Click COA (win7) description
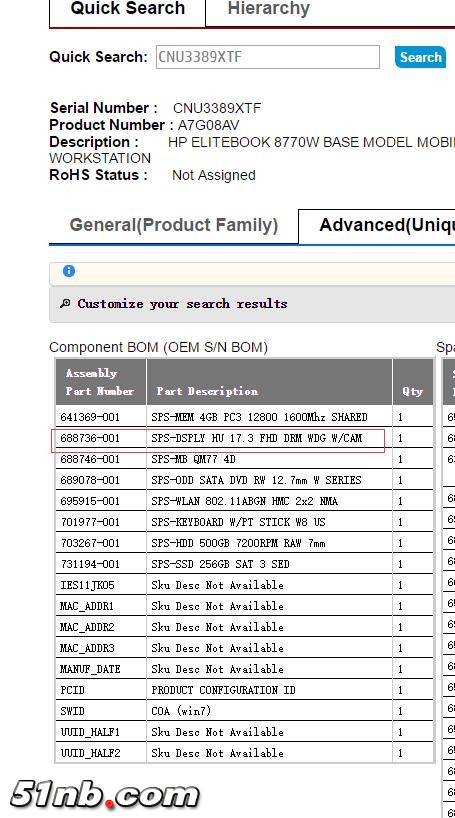This screenshot has height=818, width=455. pos(181,711)
